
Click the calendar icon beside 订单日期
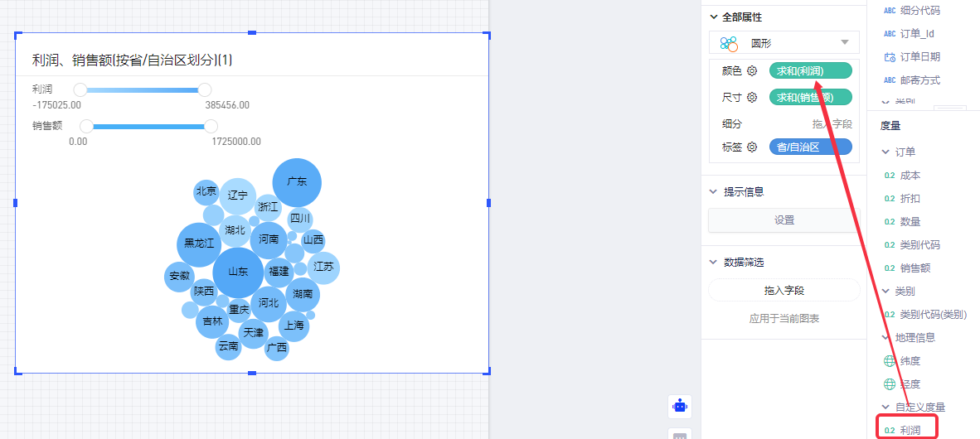[890, 57]
